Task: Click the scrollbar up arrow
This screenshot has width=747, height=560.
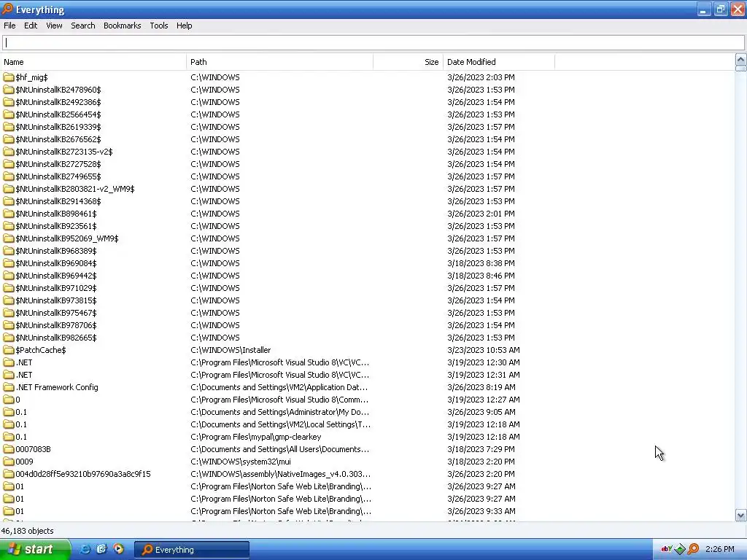Action: (740, 60)
